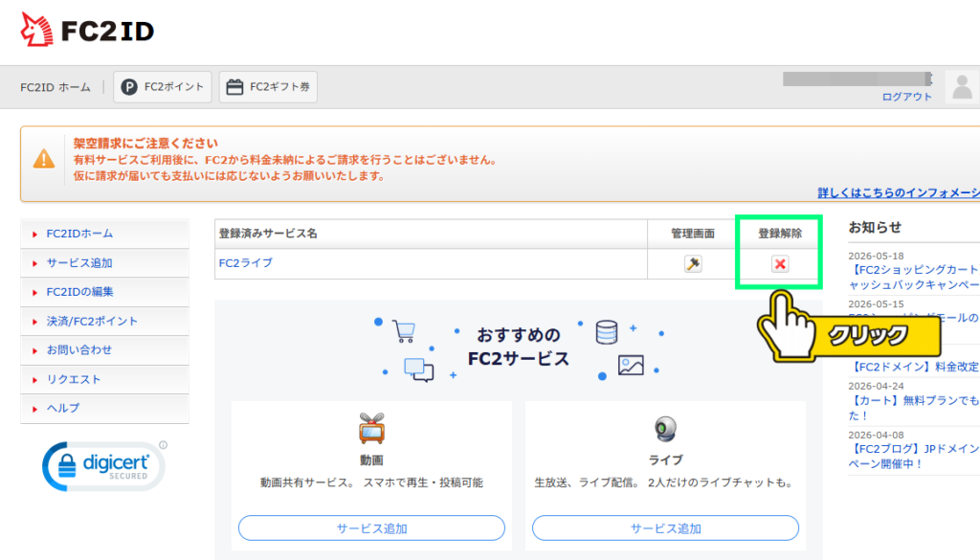Click the 2026-05-18 news date
The height and width of the screenshot is (560, 980).
[876, 256]
